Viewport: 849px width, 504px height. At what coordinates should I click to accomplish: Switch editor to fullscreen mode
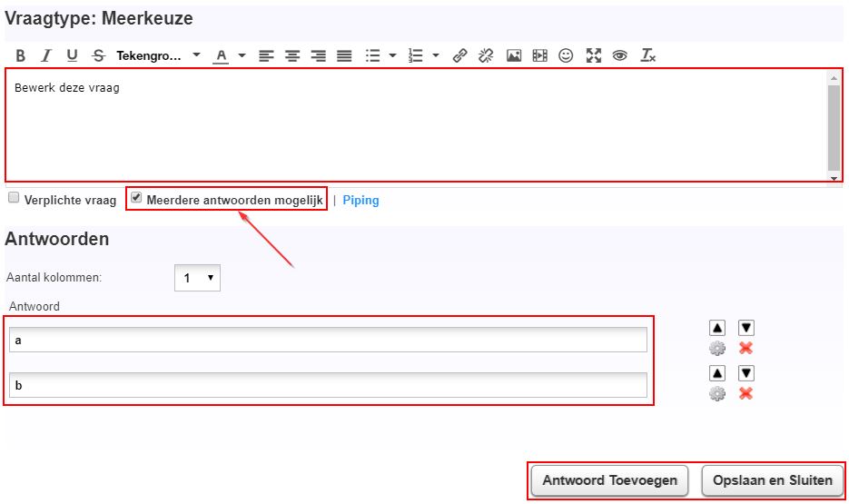(x=594, y=55)
